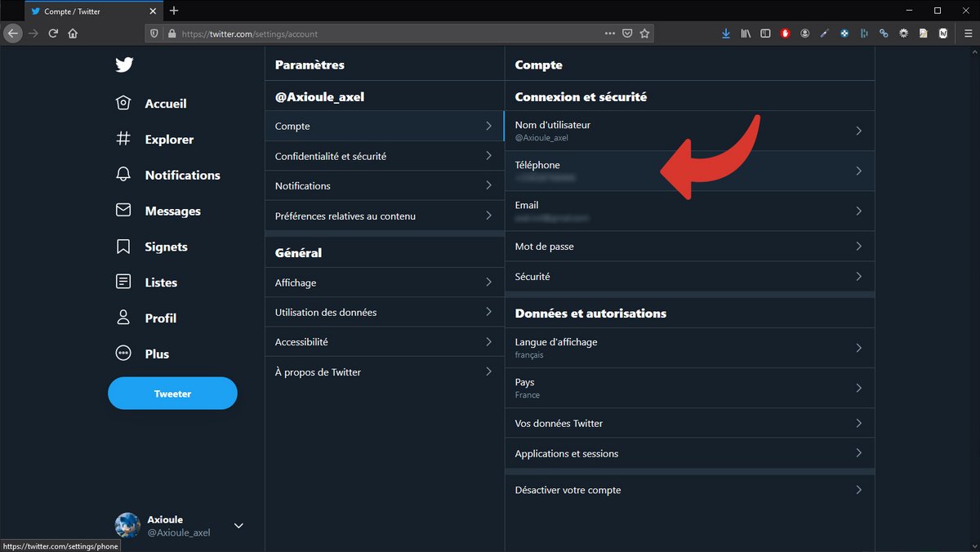Image resolution: width=980 pixels, height=552 pixels.
Task: Reload the page with refresh icon
Action: pos(53,33)
